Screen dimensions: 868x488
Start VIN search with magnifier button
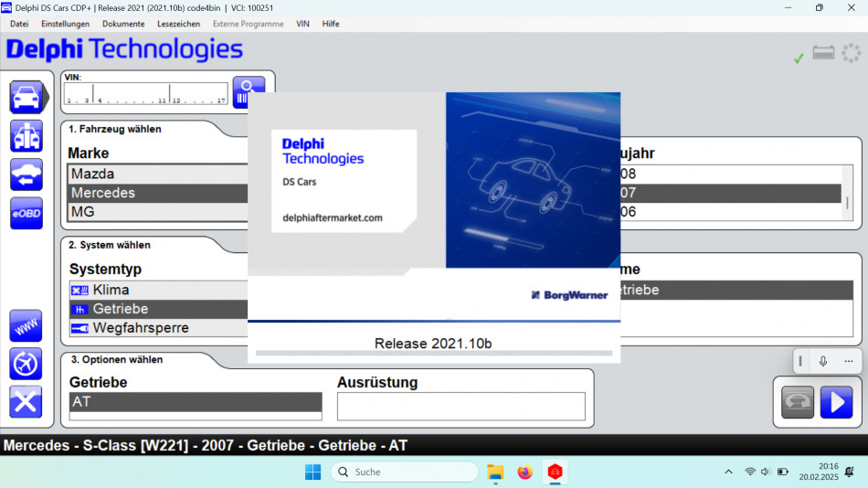tap(249, 92)
